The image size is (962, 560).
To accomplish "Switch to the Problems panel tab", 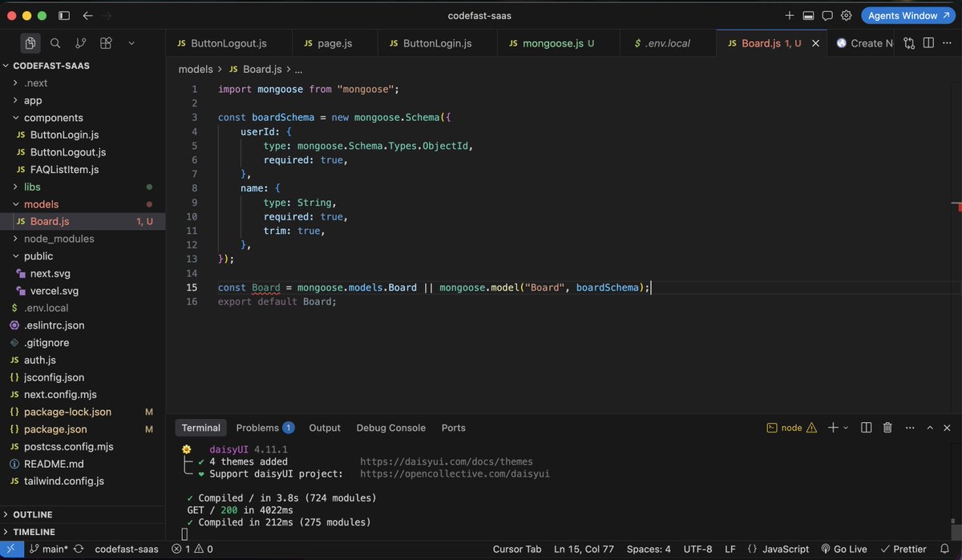I will [265, 428].
